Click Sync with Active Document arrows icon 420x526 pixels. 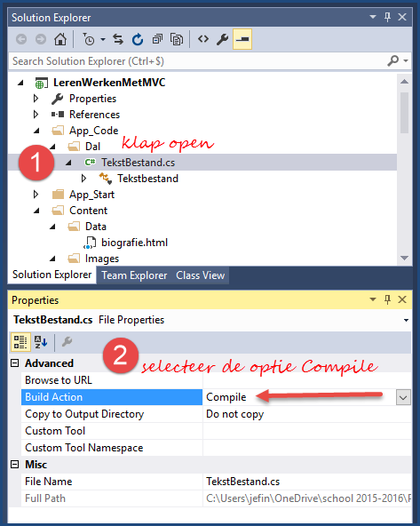118,39
